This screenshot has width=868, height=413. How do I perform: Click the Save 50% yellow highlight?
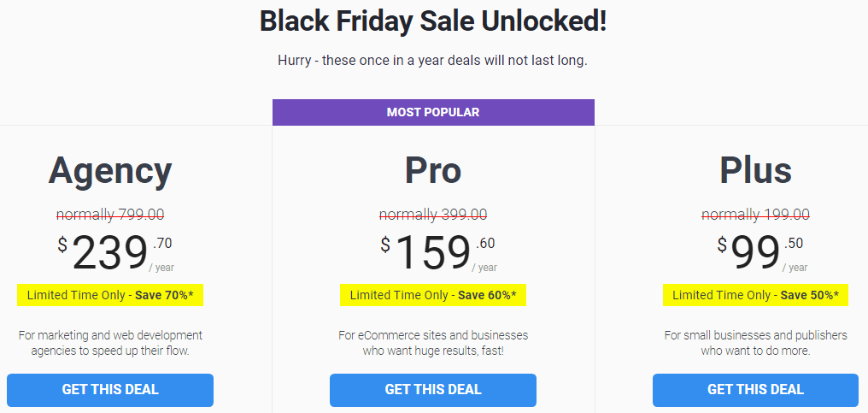pos(755,296)
